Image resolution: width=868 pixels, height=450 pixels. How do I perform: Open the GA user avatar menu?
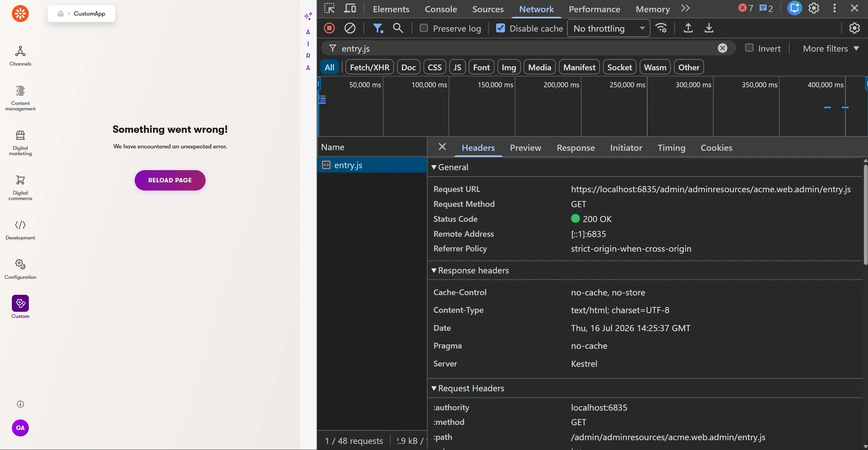20,428
